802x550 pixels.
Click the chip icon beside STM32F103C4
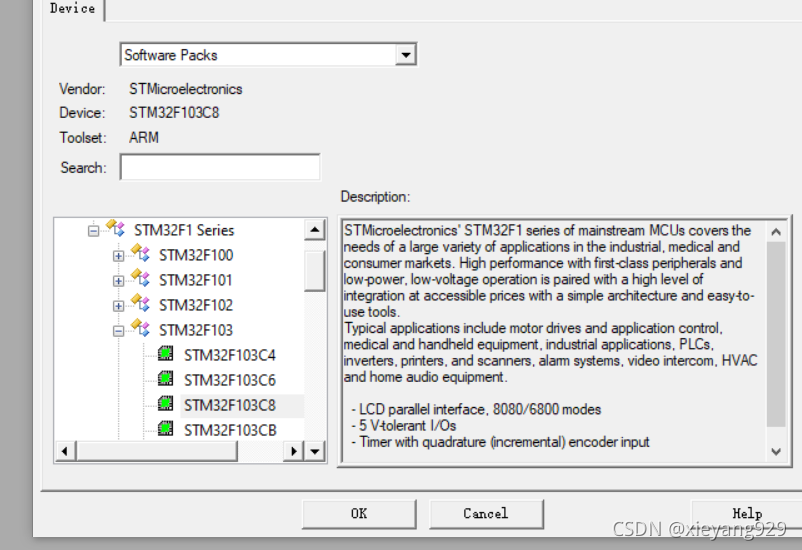[x=165, y=354]
